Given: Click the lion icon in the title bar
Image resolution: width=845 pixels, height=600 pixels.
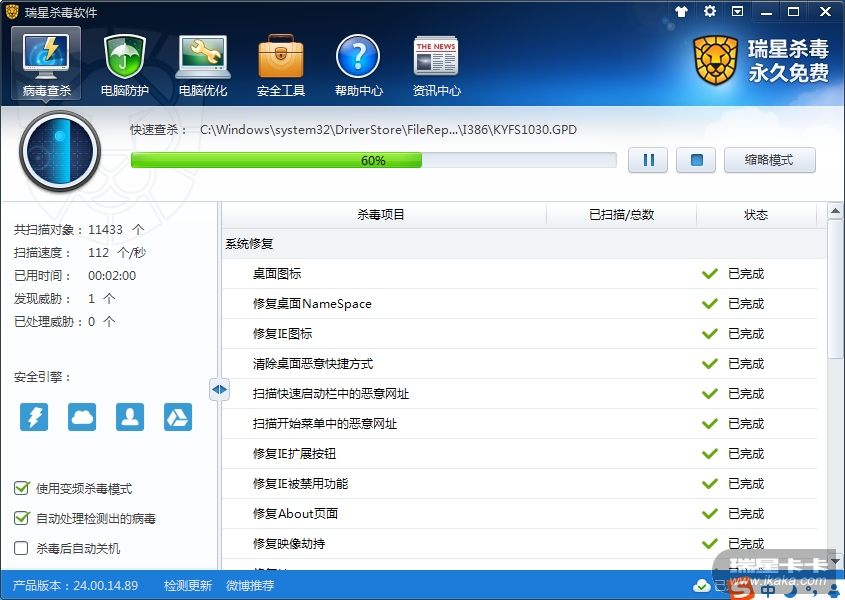Looking at the screenshot, I should (12, 11).
